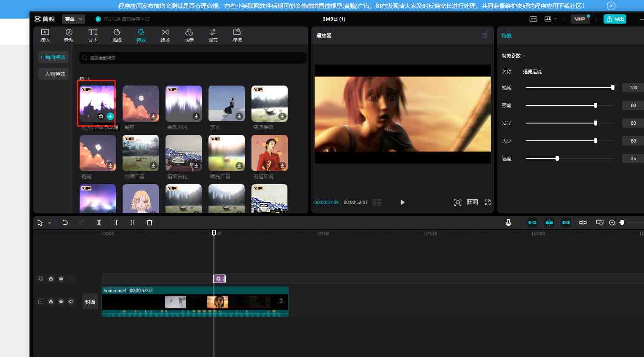Expand the selection tool dropdown chevron

pyautogui.click(x=50, y=223)
